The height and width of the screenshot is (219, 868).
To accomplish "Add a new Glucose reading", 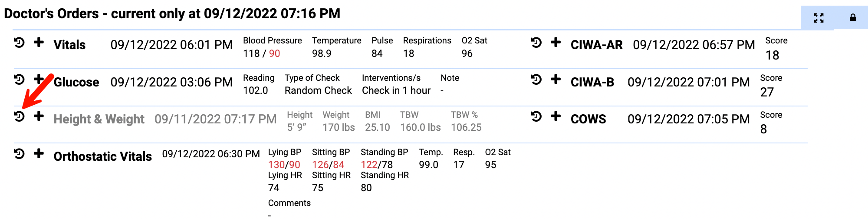I will (39, 79).
